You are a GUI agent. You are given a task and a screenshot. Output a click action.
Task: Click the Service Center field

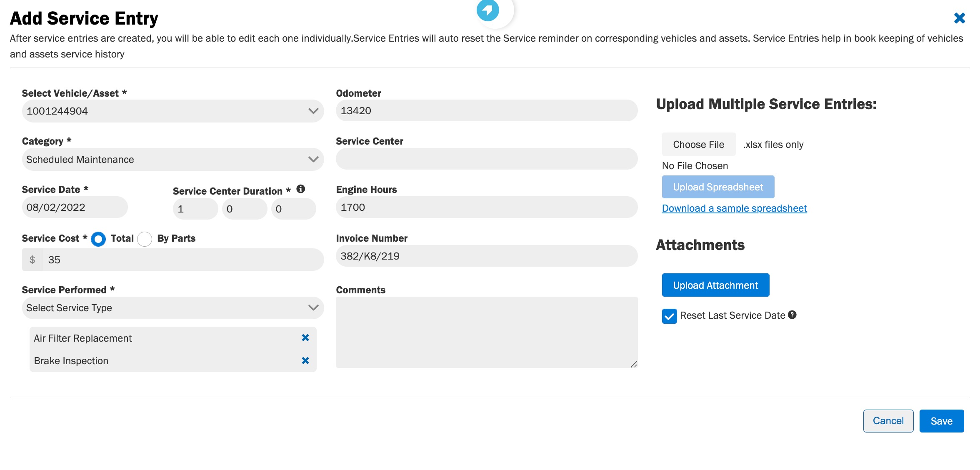click(487, 159)
